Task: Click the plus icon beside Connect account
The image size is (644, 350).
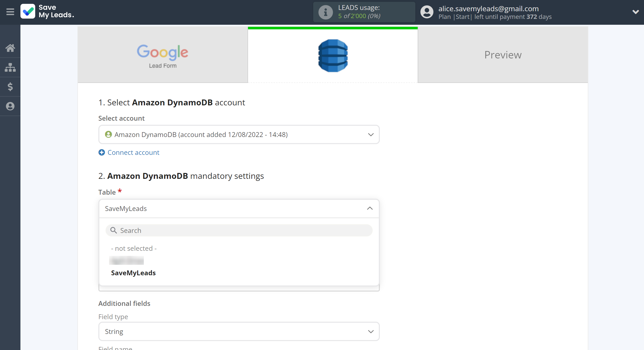Action: (x=102, y=152)
